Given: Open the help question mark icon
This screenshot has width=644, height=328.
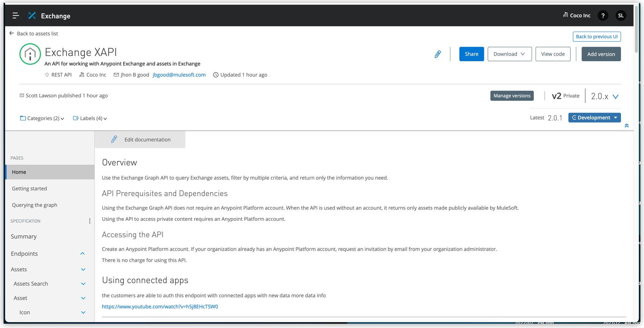Looking at the screenshot, I should [x=603, y=15].
